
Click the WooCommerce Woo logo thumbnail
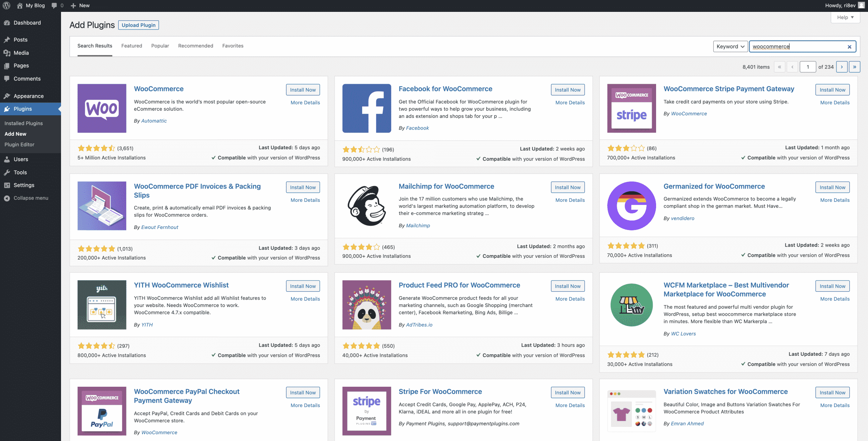pos(102,108)
